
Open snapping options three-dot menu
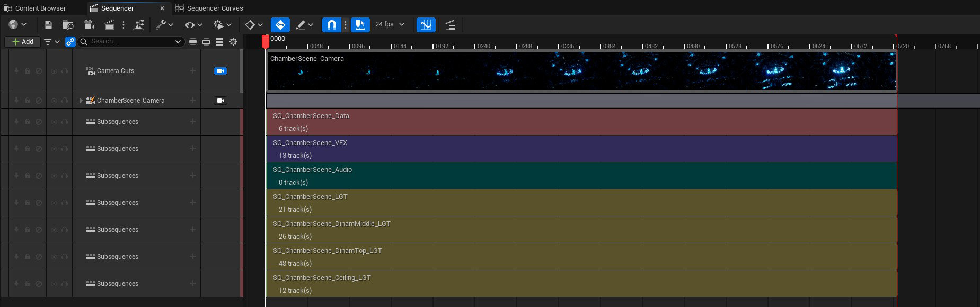tap(346, 25)
